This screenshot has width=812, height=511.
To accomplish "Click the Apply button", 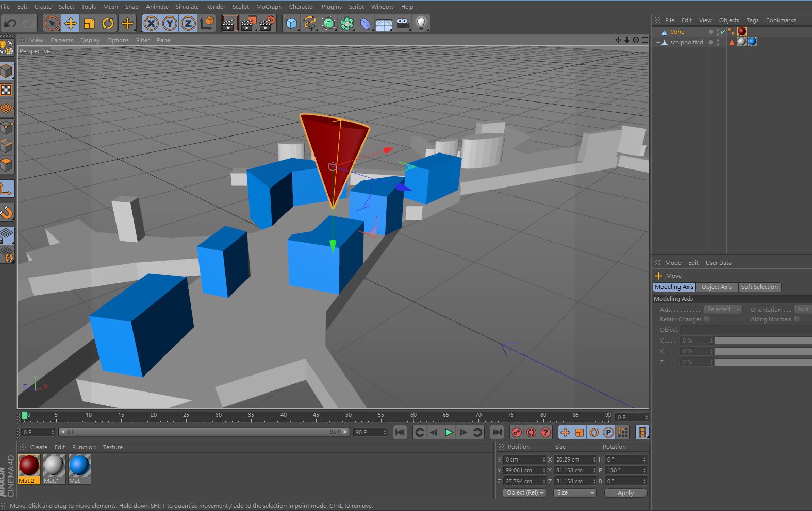I will (x=625, y=493).
